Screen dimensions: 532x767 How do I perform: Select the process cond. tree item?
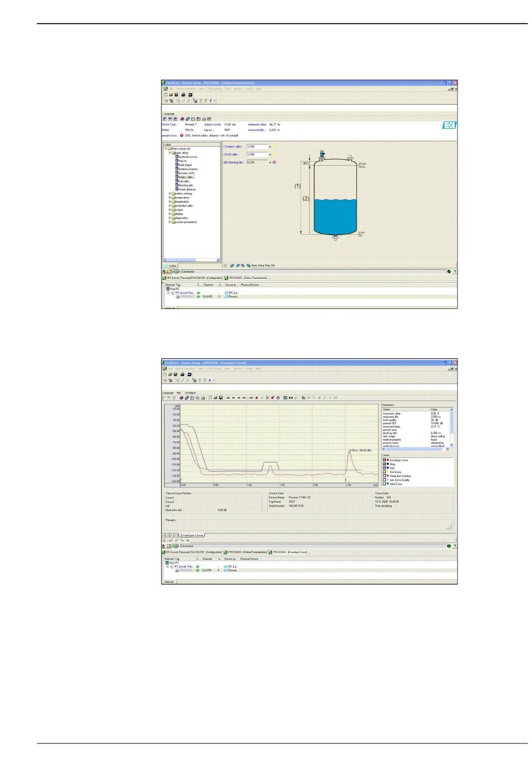click(x=186, y=173)
